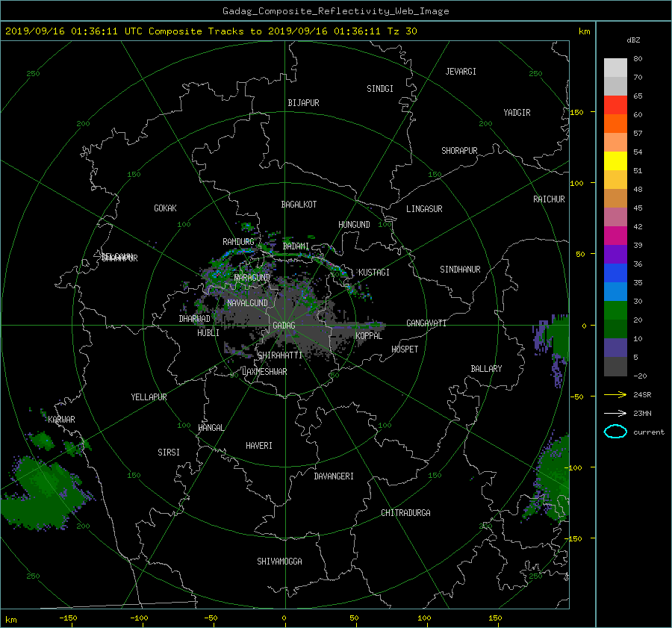Select the blue 36 dBZ color swatch

(615, 273)
